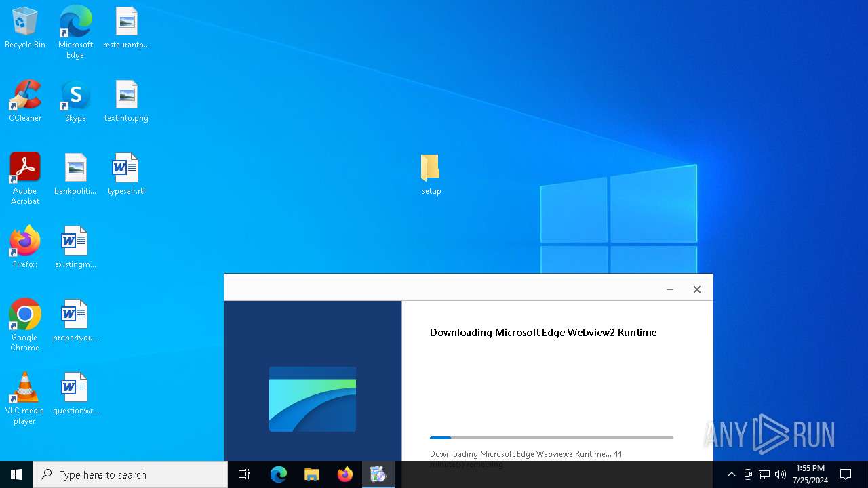Open the Windows Start menu
868x488 pixels.
click(x=16, y=474)
